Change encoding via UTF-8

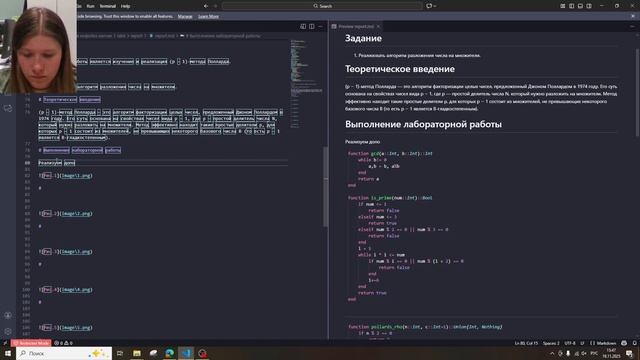tap(570, 343)
